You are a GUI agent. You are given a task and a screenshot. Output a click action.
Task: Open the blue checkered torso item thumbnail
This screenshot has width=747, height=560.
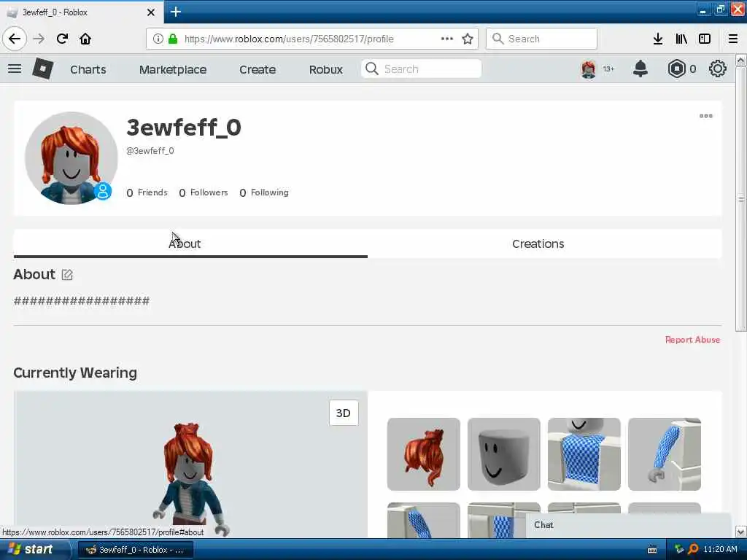coord(584,454)
